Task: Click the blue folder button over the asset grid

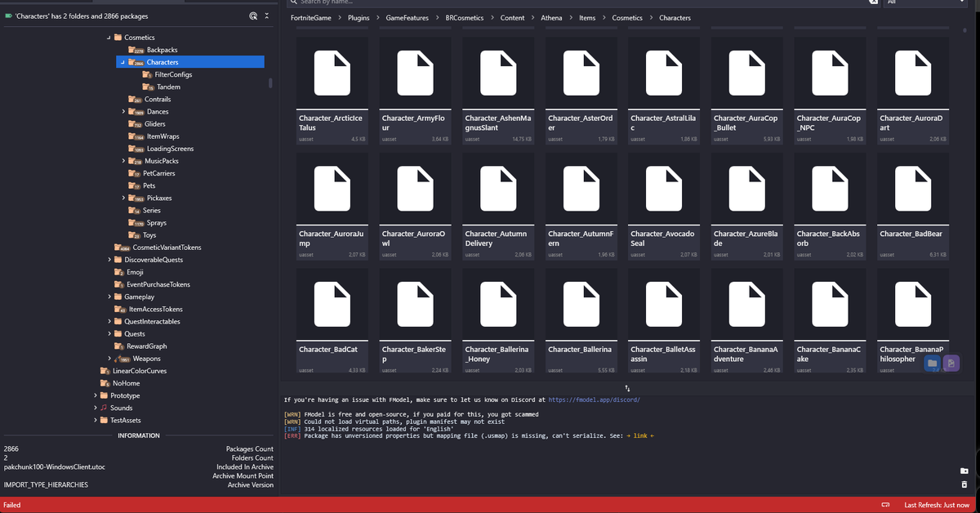Action: tap(932, 364)
